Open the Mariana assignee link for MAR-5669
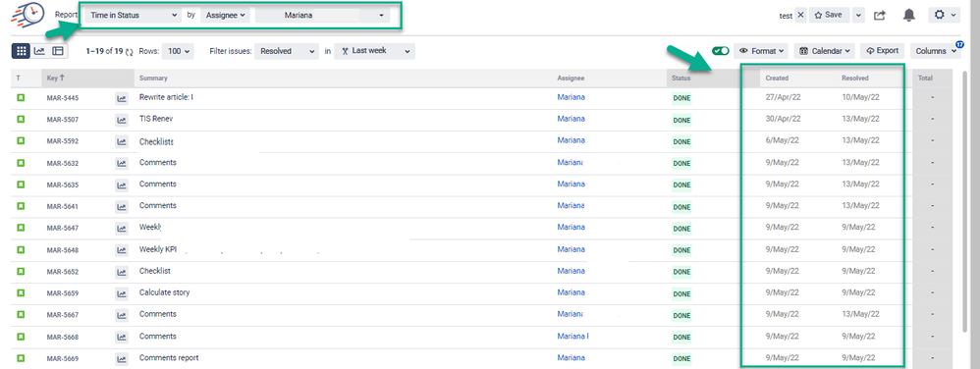The image size is (980, 369). [x=571, y=358]
